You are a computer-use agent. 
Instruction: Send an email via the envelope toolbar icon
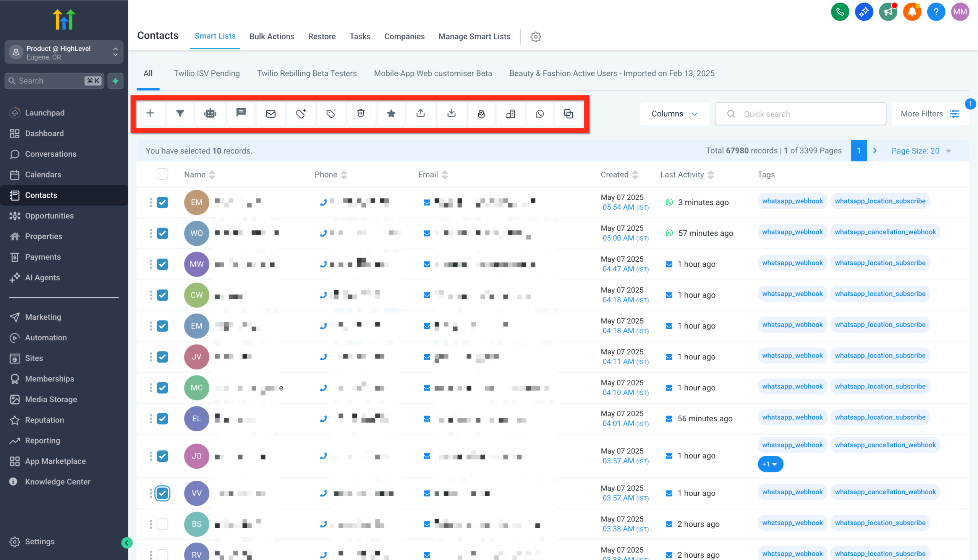point(271,113)
